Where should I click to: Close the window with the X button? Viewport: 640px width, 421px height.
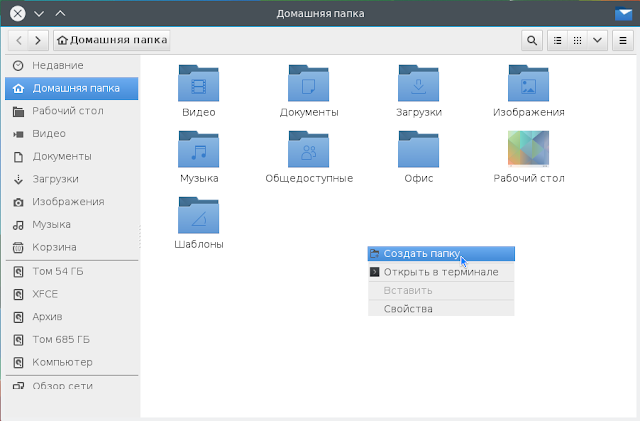click(x=18, y=13)
